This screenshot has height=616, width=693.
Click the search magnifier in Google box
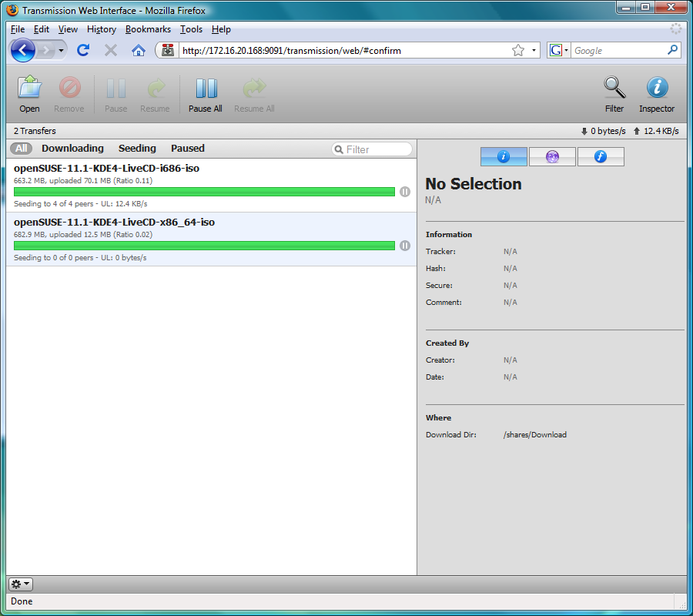673,50
